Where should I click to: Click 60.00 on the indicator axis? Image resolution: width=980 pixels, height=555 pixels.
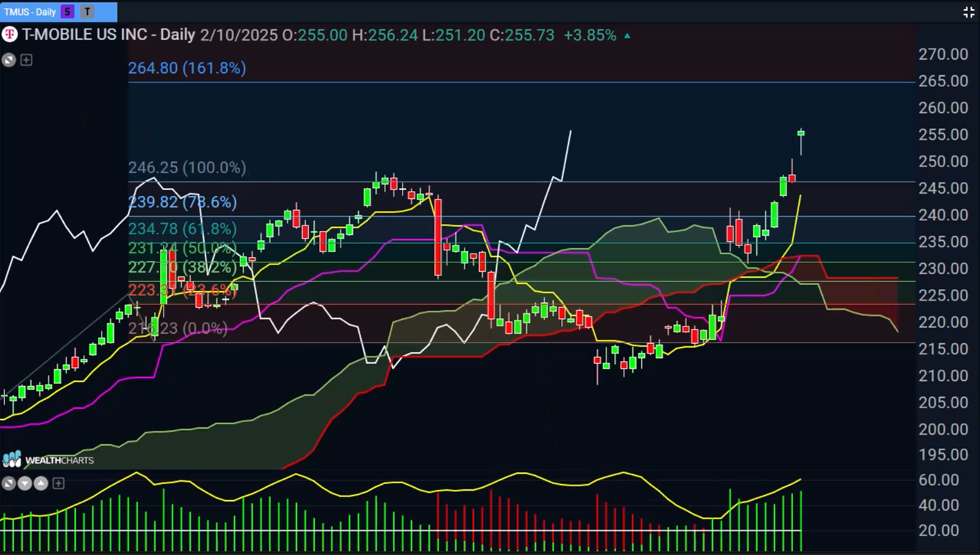coord(939,480)
